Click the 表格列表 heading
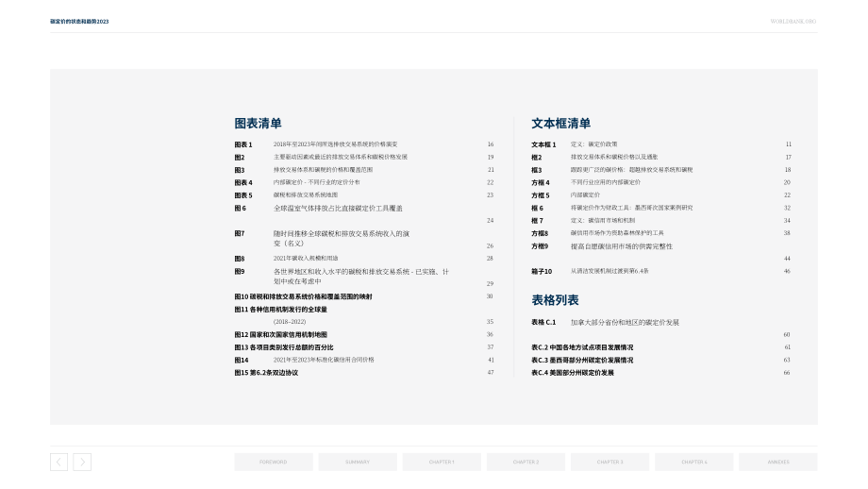The image size is (868, 489). pos(555,300)
